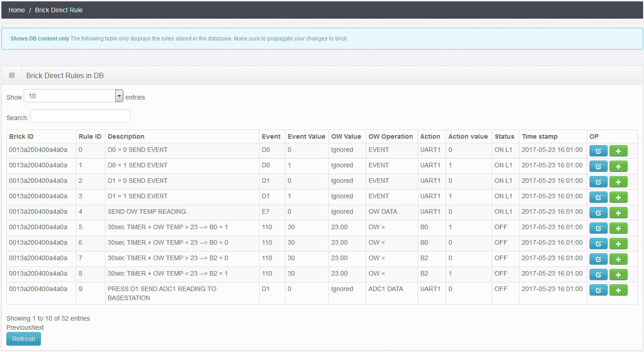644x352 pixels.
Task: Click the green plus icon for rule 7
Action: click(x=618, y=259)
